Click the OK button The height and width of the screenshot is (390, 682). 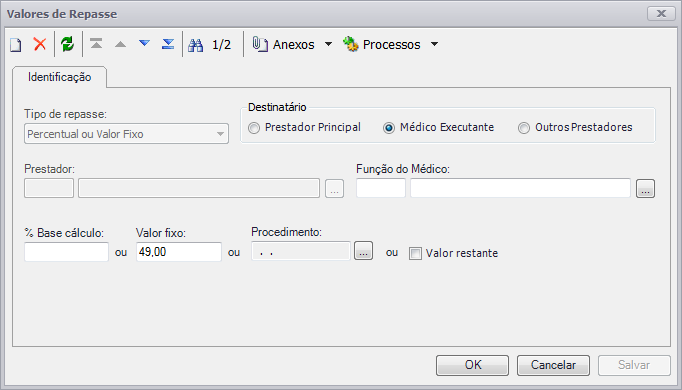coord(472,365)
